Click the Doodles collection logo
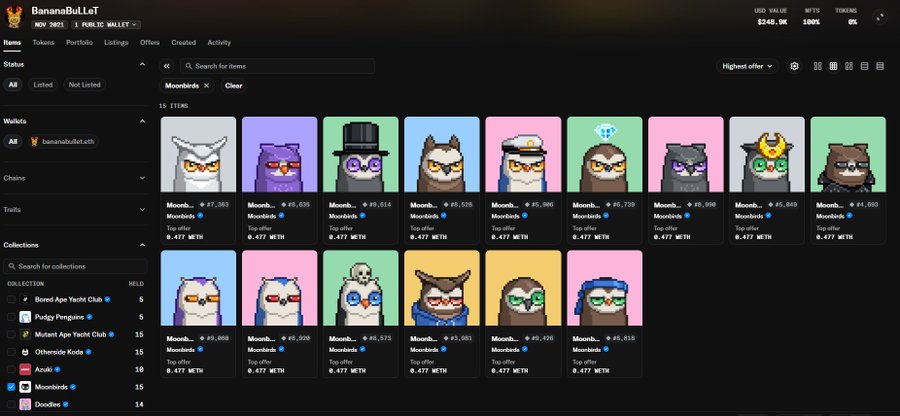Screen dimensions: 900x416 coord(25,405)
